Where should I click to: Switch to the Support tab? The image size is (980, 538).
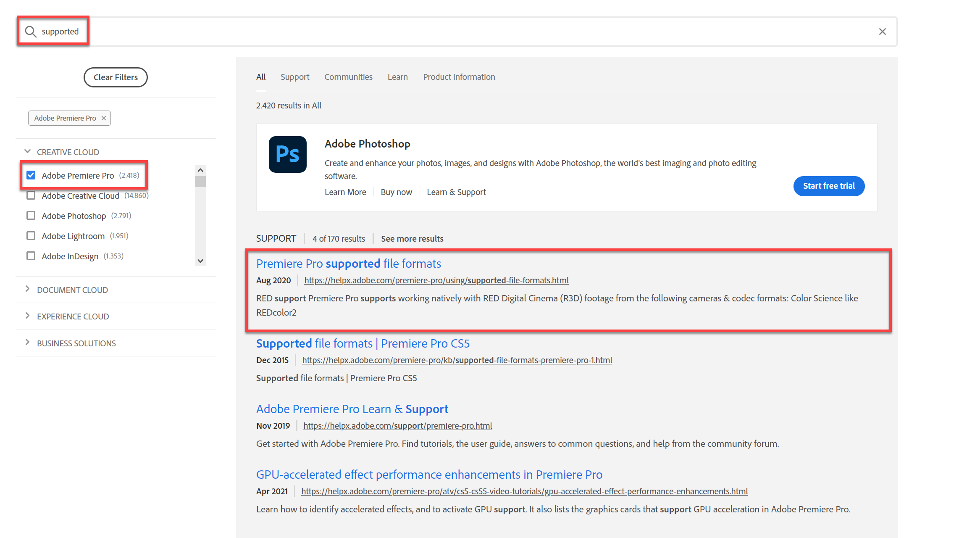click(x=295, y=76)
